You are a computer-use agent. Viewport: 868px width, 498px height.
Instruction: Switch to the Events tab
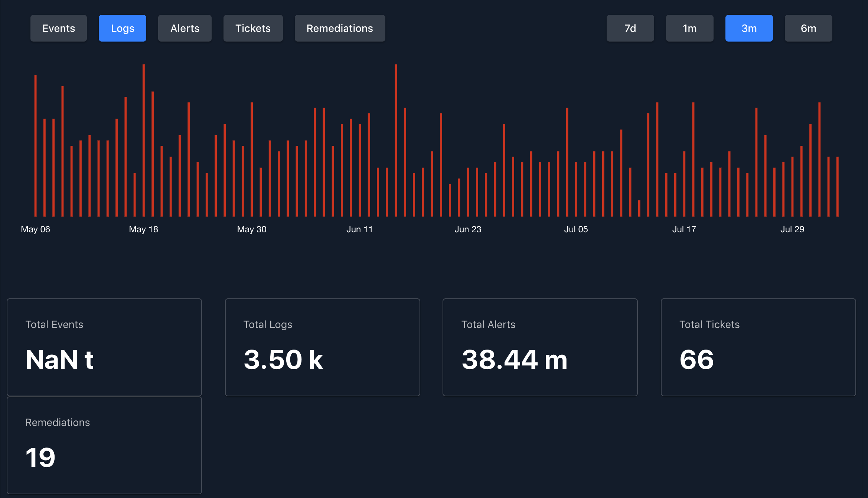59,28
